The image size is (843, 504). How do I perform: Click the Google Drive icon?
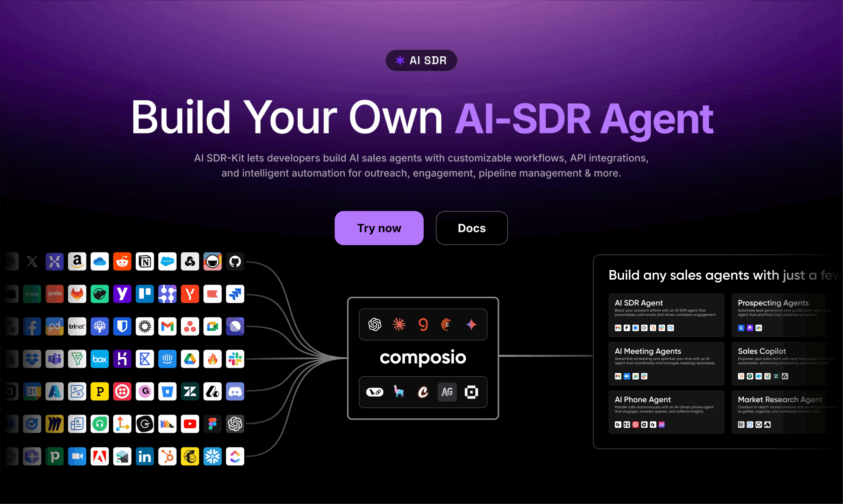click(190, 359)
